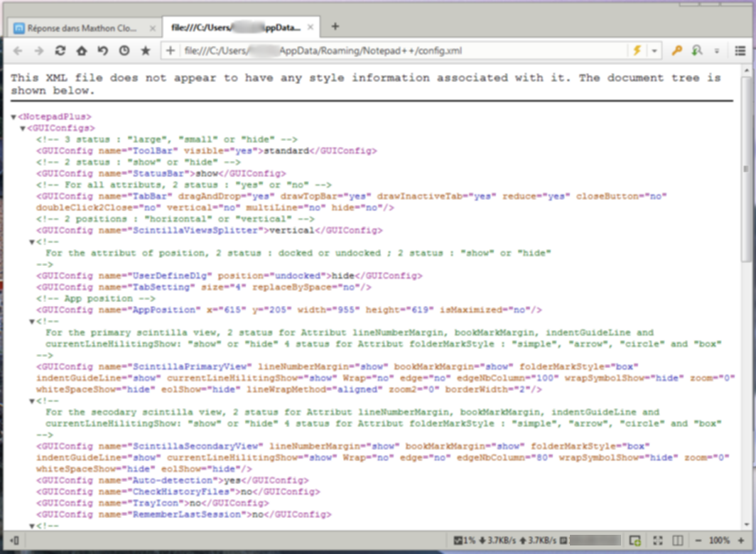Click the ScintillaPrimaryView GUIConfig line
The image size is (756, 554).
coord(385,378)
